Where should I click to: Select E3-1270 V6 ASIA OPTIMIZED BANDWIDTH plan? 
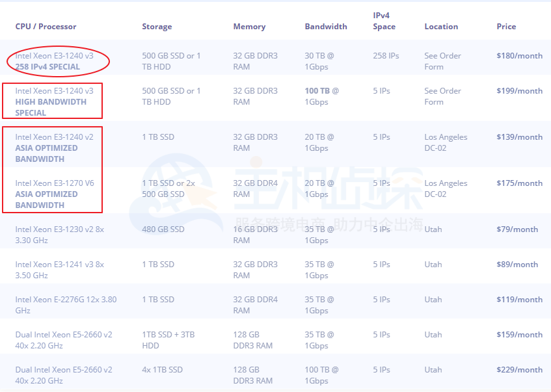pyautogui.click(x=55, y=194)
